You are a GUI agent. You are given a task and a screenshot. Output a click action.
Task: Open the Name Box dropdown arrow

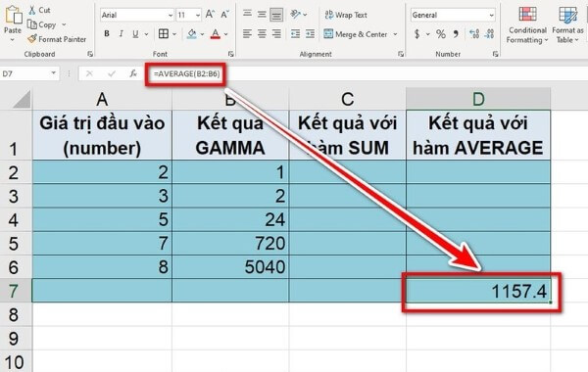54,73
